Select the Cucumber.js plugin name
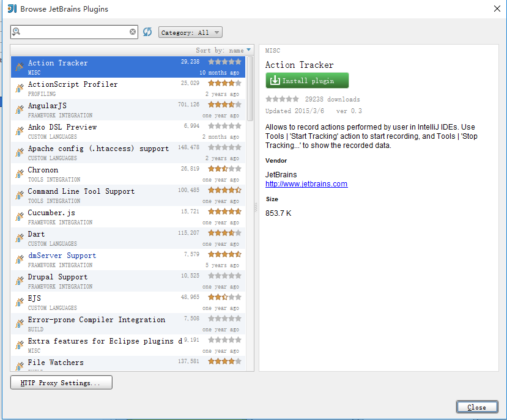 (x=51, y=213)
